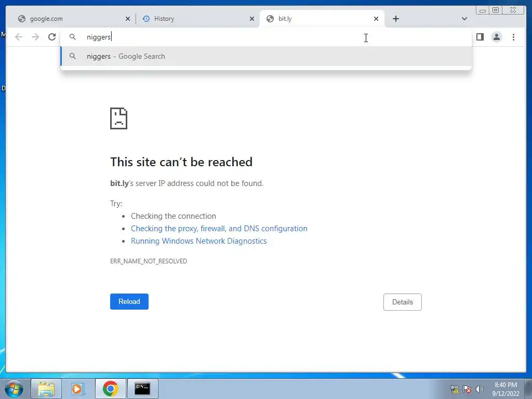Choose the Google Search suggestion row
The image size is (532, 399).
265,56
